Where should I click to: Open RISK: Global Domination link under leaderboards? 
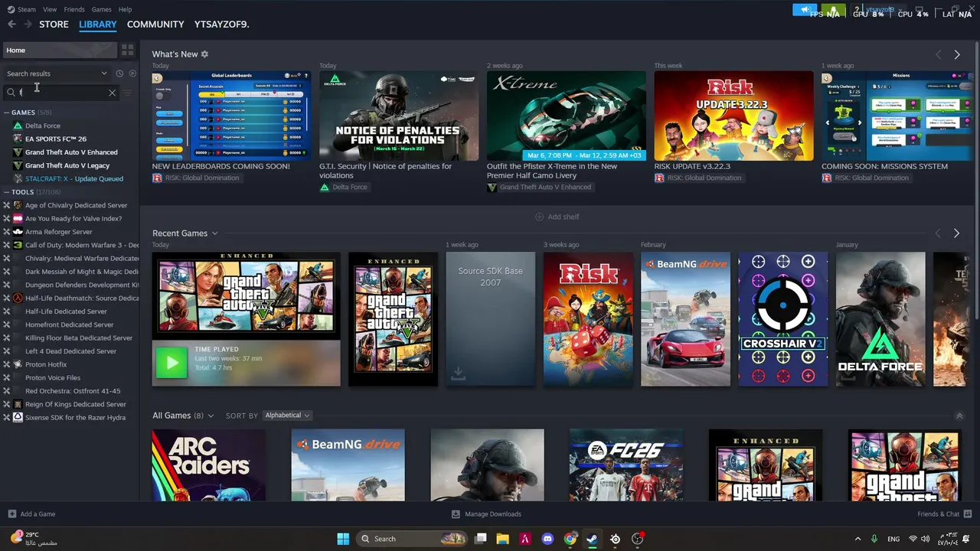click(x=196, y=178)
